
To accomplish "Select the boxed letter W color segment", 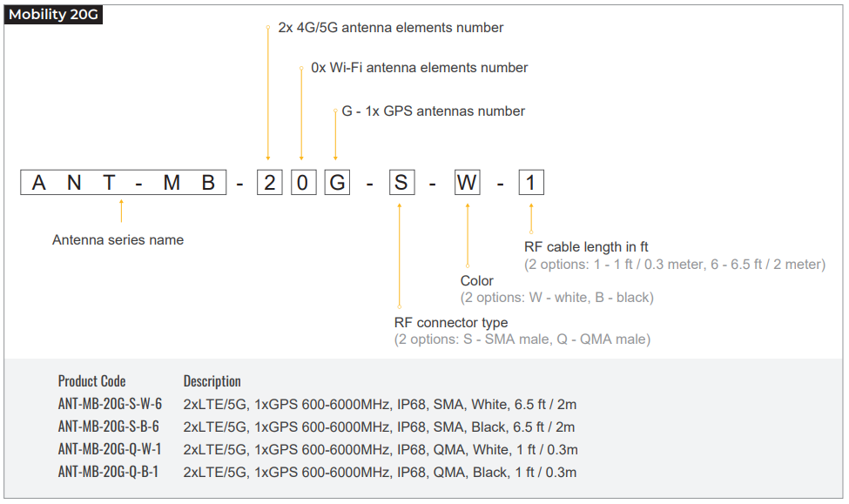I will (x=468, y=183).
